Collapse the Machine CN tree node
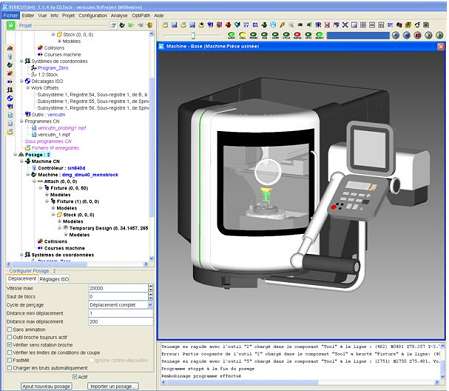Viewport: 449px width, 391px height. [22, 161]
